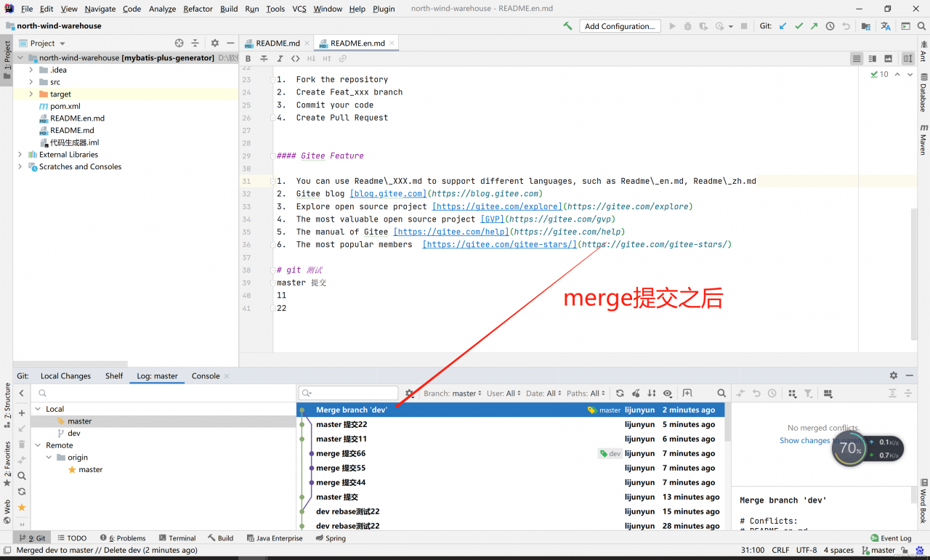Open the Paths: All filter dropdown
The width and height of the screenshot is (930, 560).
tap(586, 394)
